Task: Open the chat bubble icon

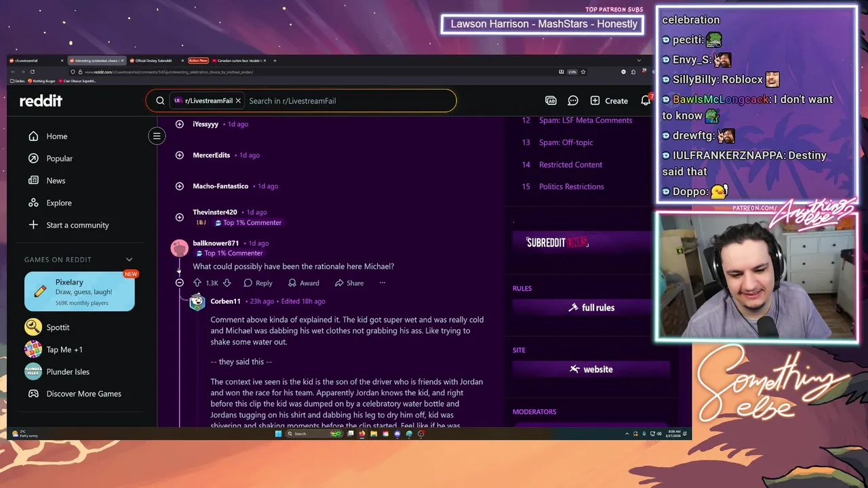Action: click(573, 100)
